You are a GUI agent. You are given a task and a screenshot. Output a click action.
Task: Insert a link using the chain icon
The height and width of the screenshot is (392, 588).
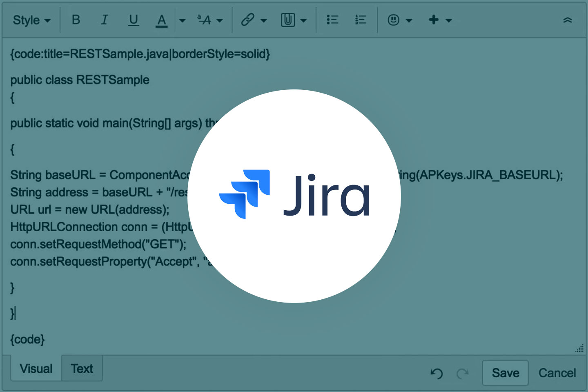[x=249, y=20]
